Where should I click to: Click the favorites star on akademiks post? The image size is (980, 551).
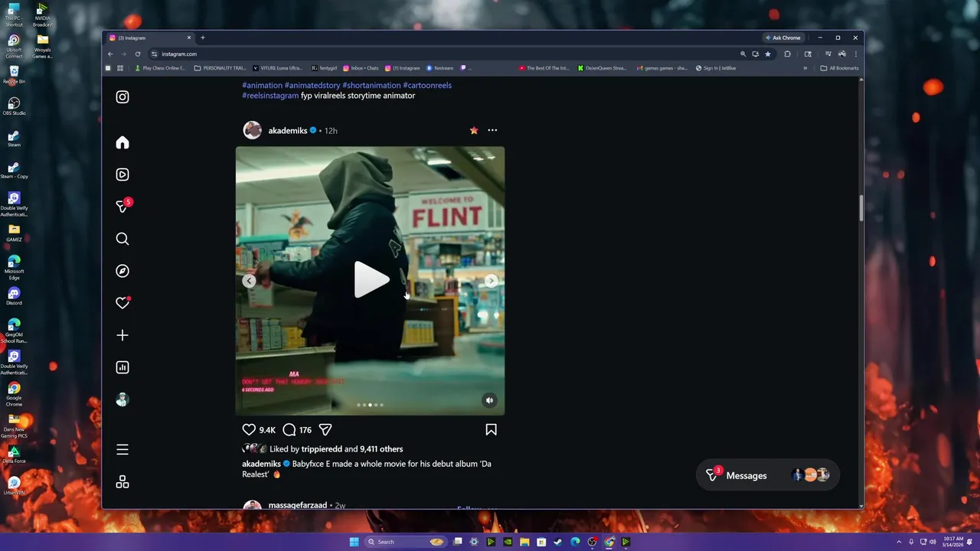(474, 131)
